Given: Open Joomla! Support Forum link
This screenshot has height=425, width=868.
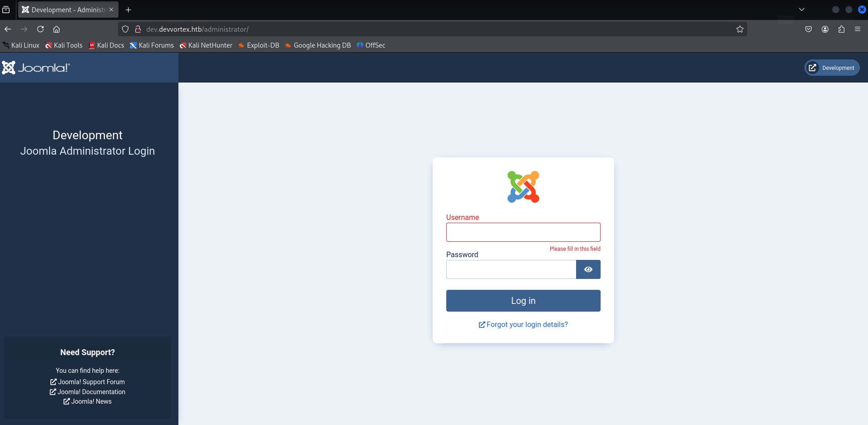Looking at the screenshot, I should [88, 382].
